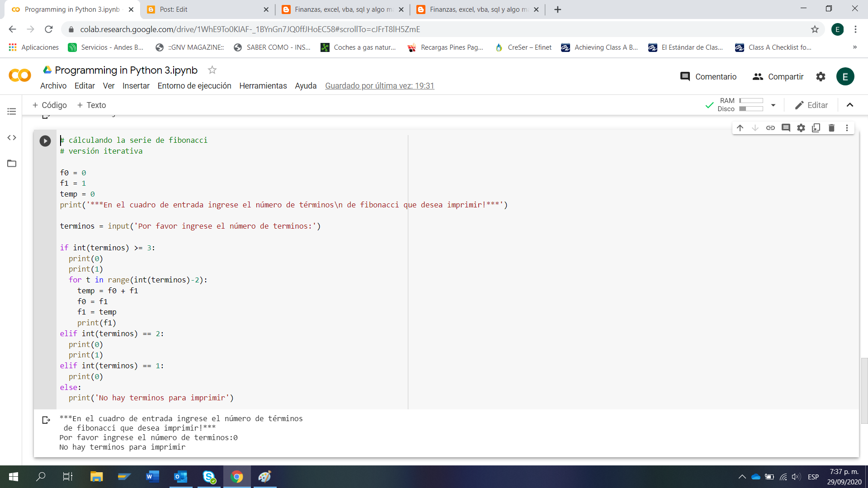Viewport: 868px width, 488px height.
Task: Open the cell settings gear
Action: (801, 128)
